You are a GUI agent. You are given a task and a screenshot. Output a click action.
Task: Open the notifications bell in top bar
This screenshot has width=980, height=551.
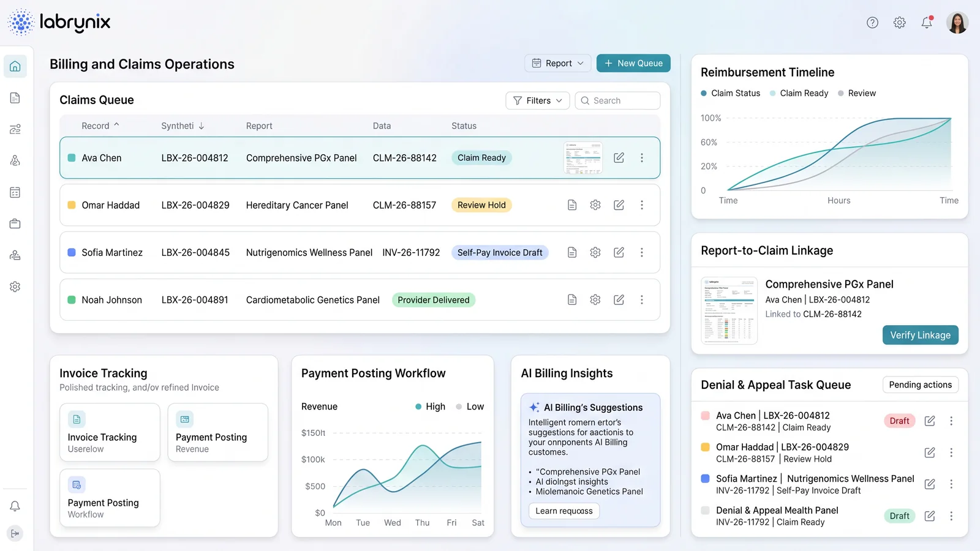tap(927, 23)
